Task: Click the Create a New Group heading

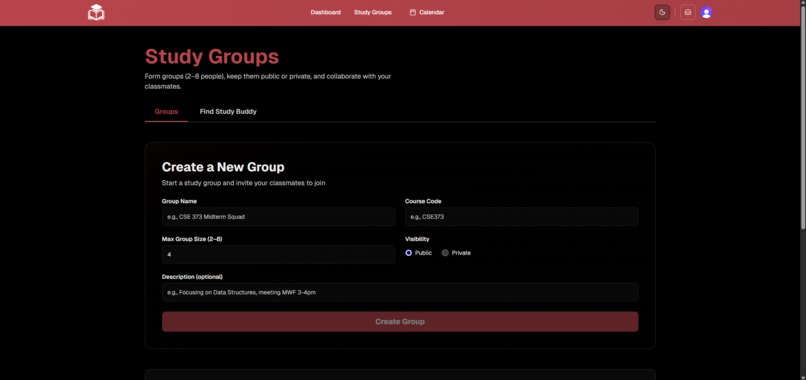Action: click(x=223, y=167)
